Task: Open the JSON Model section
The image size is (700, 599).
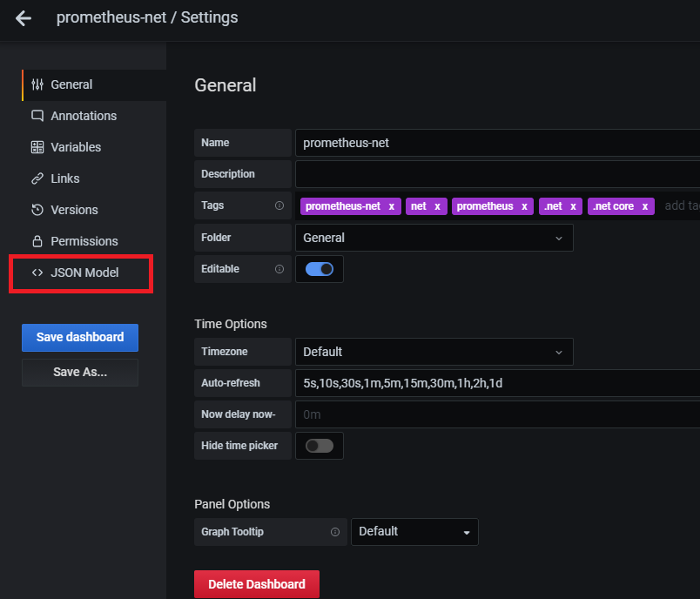Action: 81,273
